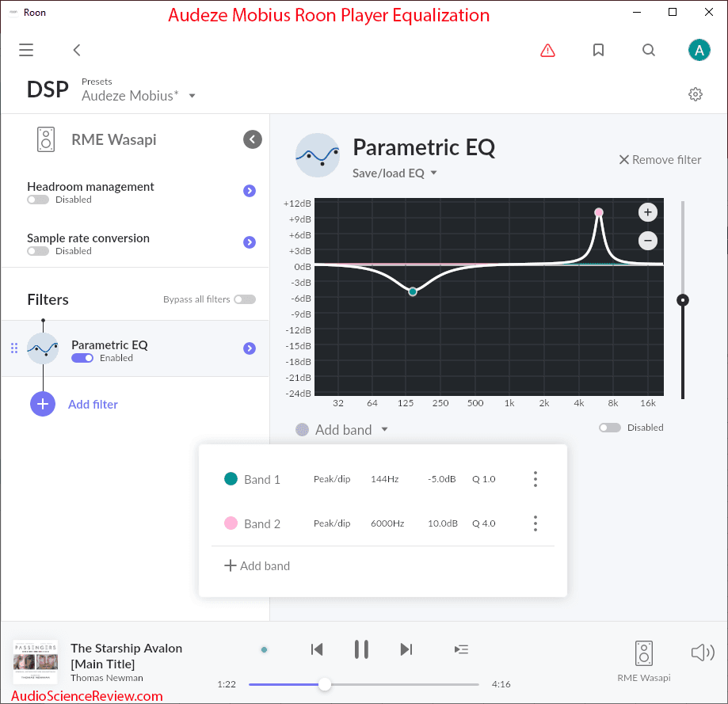This screenshot has height=704, width=728.
Task: Open Headroom management settings arrow
Action: click(250, 191)
